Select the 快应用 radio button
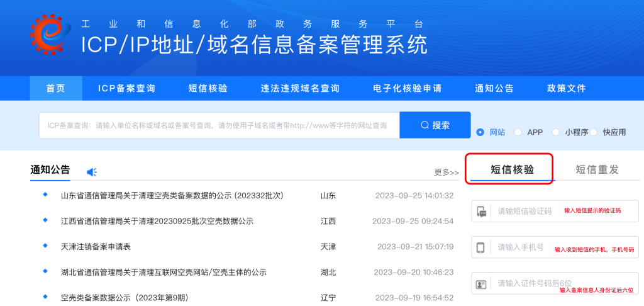This screenshot has height=306, width=644. 594,132
